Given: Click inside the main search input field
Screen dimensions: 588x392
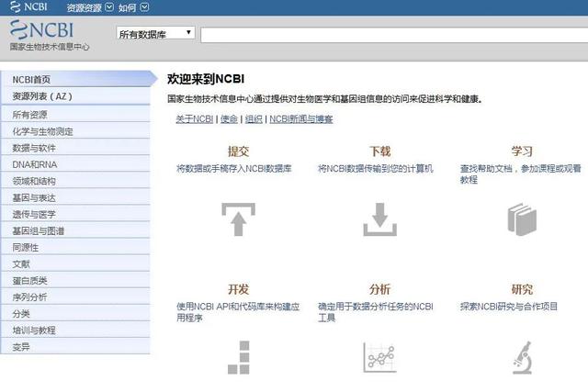Looking at the screenshot, I should point(394,35).
